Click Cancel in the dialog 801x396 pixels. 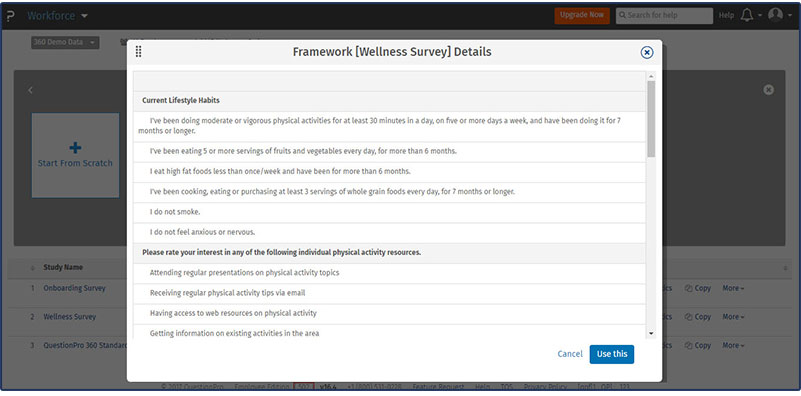pyautogui.click(x=570, y=354)
